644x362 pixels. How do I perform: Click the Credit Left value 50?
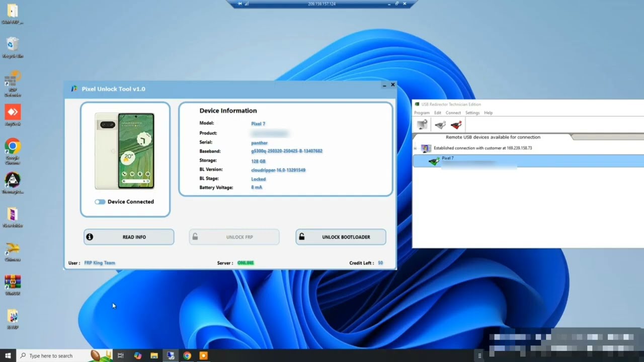click(x=380, y=263)
